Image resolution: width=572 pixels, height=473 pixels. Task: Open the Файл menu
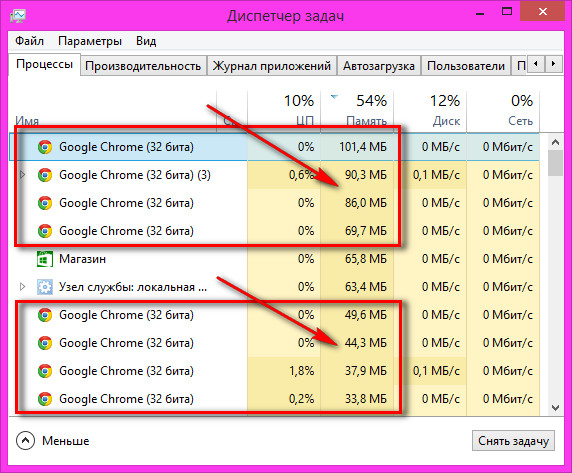29,41
